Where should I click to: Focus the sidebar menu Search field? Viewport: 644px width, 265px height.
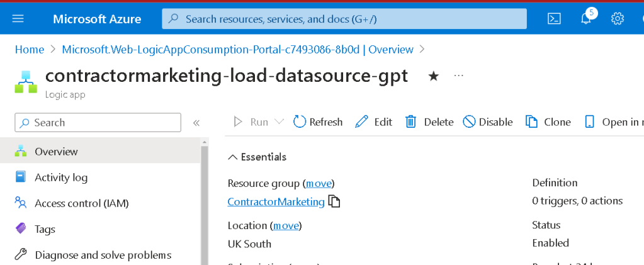coord(98,123)
